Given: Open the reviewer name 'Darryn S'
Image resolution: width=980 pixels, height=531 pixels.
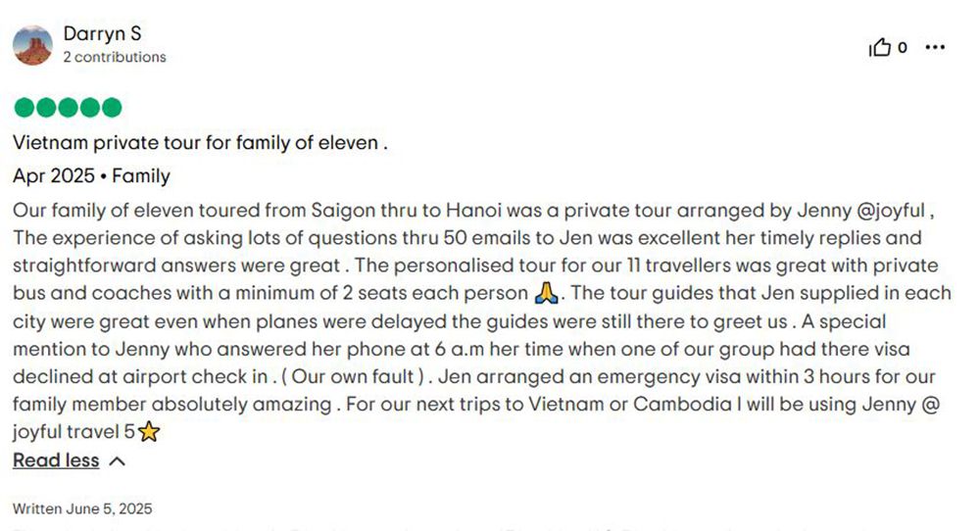Looking at the screenshot, I should click(x=103, y=33).
